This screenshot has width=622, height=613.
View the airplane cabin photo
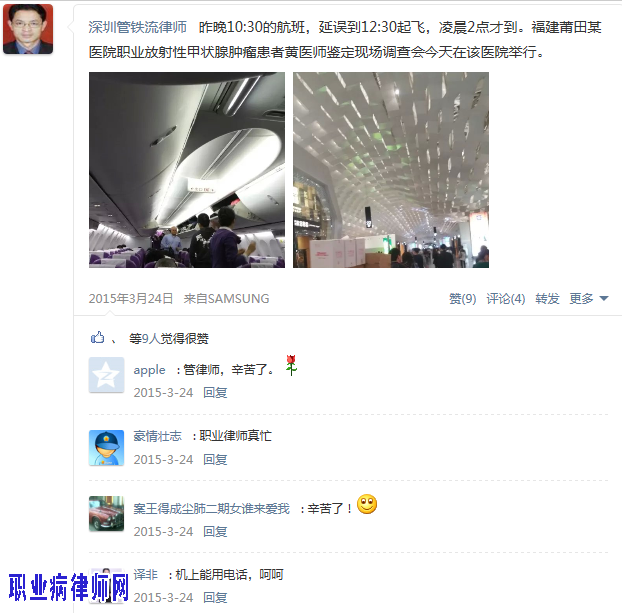(187, 170)
